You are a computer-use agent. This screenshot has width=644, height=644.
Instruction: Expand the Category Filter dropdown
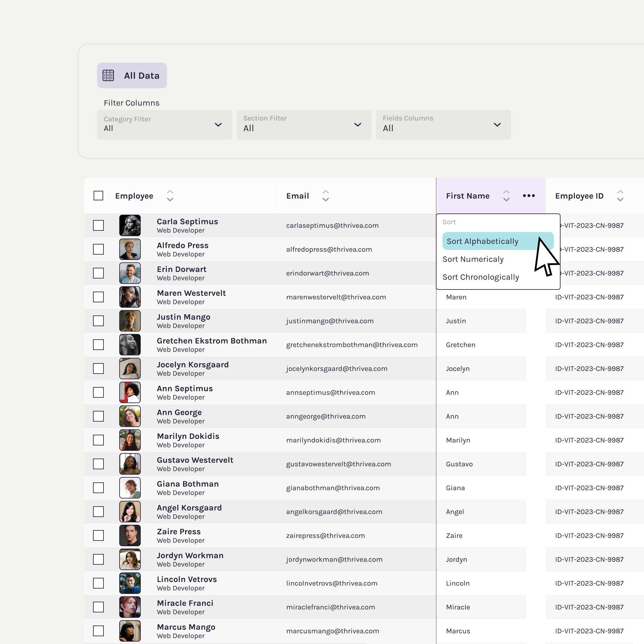pyautogui.click(x=164, y=125)
